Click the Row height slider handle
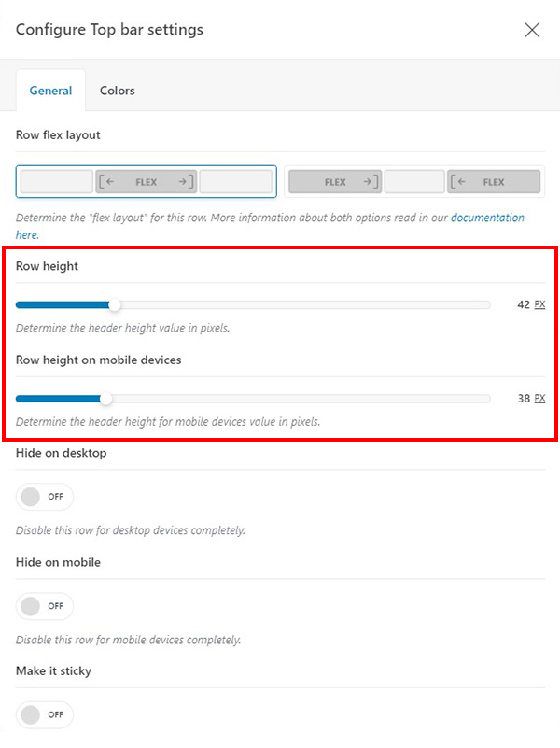This screenshot has width=560, height=748. point(115,304)
